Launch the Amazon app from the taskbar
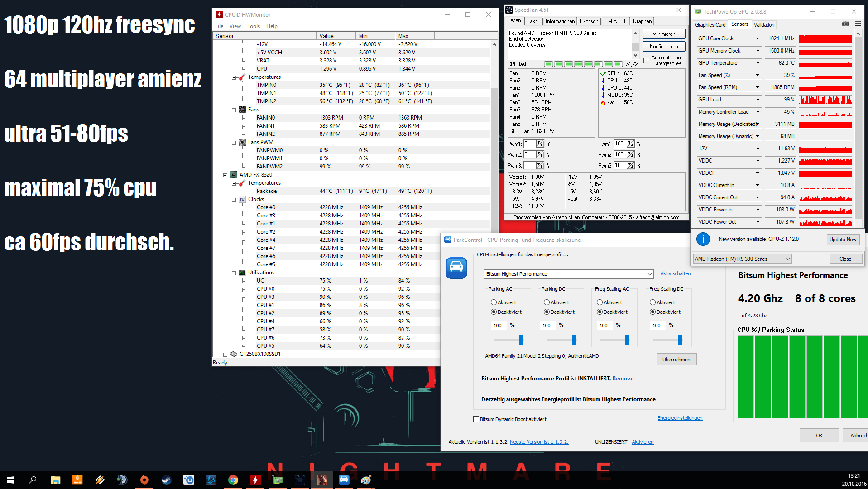 pyautogui.click(x=77, y=480)
